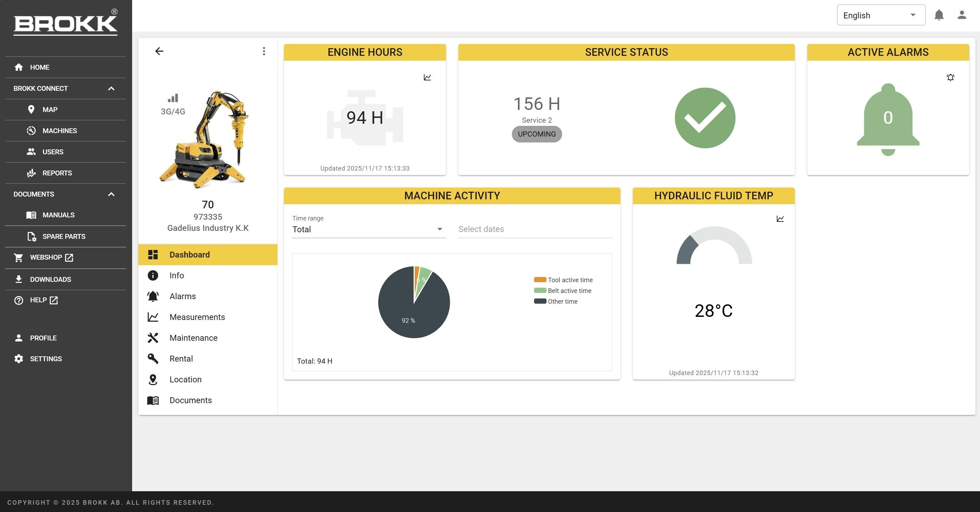Click the dark Other time pie slice

pyautogui.click(x=403, y=316)
